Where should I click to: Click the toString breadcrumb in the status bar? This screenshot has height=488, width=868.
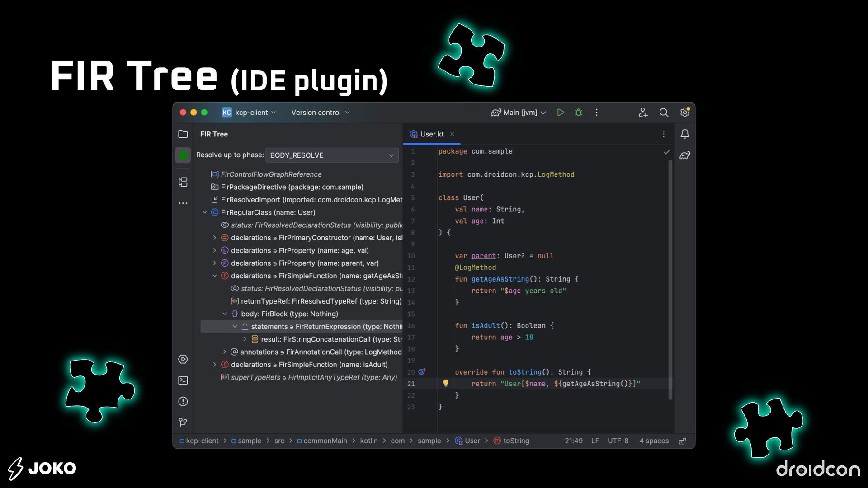pos(515,441)
